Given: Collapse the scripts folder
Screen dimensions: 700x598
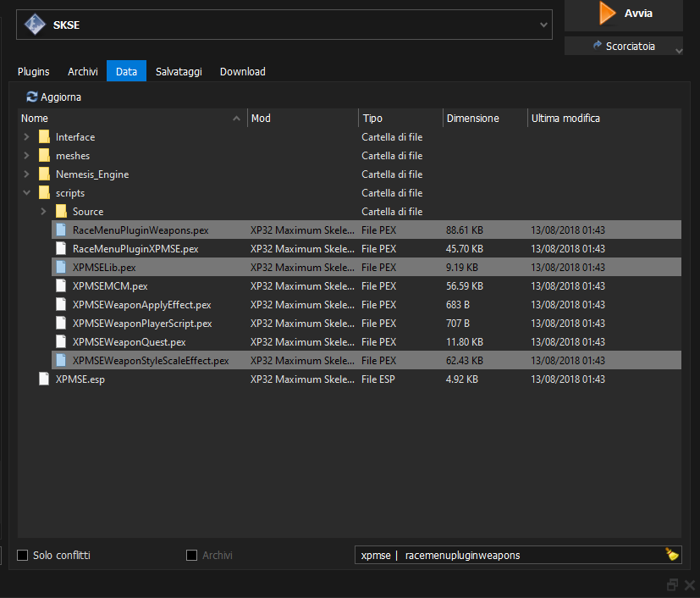Looking at the screenshot, I should coord(26,193).
